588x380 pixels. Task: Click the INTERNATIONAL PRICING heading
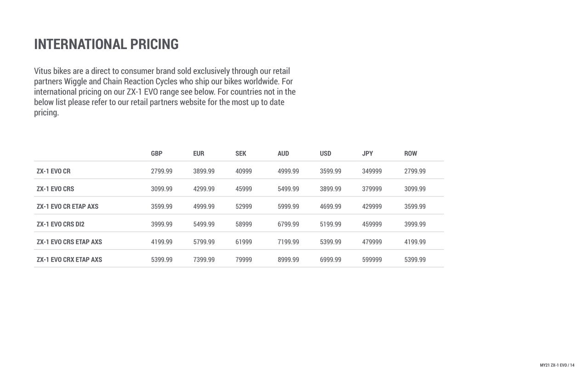(106, 44)
